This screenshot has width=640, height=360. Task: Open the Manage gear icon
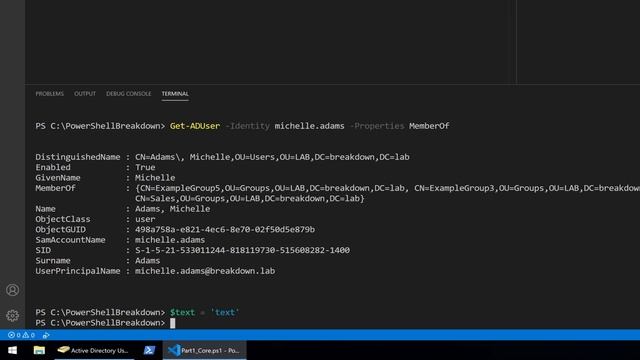tap(13, 316)
